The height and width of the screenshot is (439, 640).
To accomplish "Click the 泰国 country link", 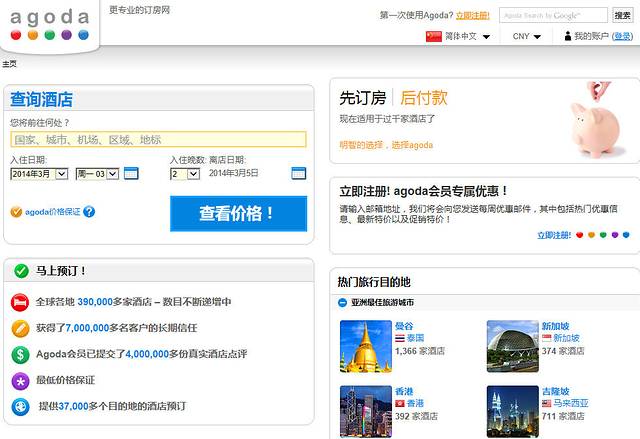I will click(x=416, y=338).
